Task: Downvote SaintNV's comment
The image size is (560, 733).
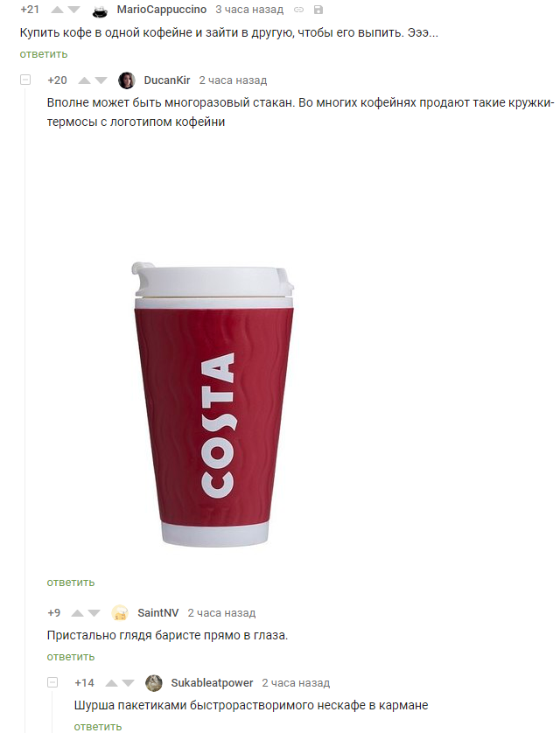Action: 94,613
